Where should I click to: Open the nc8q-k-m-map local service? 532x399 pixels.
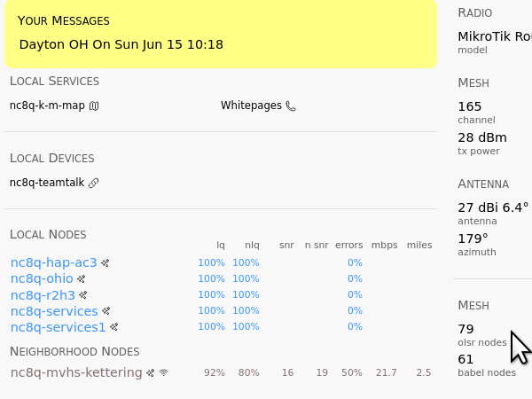47,106
